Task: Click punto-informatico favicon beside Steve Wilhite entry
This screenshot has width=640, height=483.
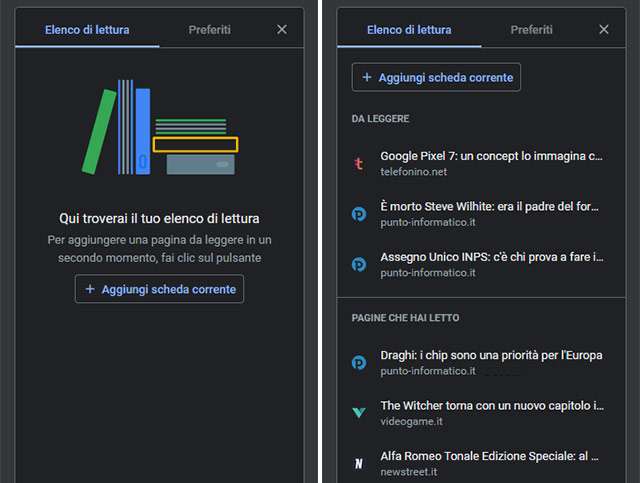Action: pos(359,214)
